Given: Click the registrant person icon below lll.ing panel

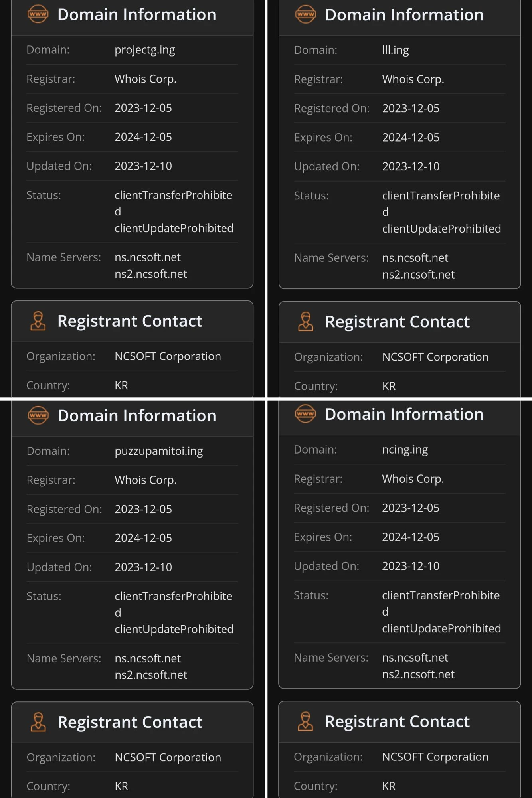Looking at the screenshot, I should click(305, 322).
